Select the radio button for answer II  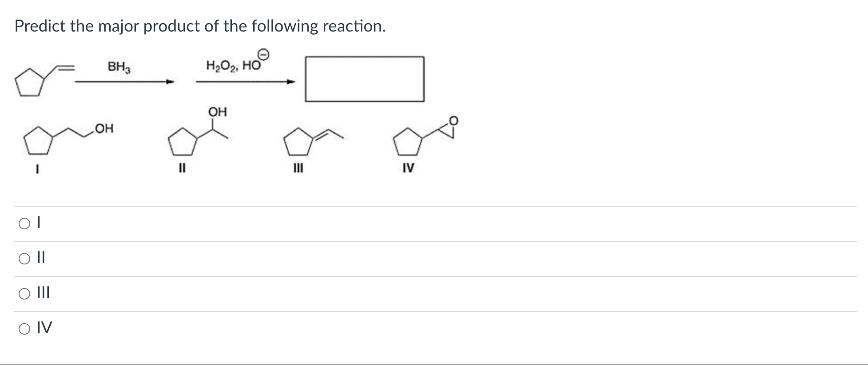click(24, 258)
